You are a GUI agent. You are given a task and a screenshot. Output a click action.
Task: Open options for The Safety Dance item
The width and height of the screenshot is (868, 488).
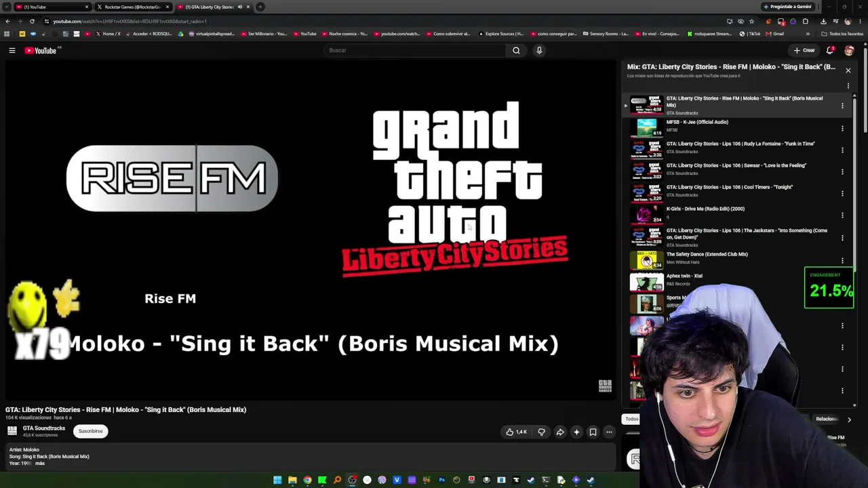[x=843, y=260]
